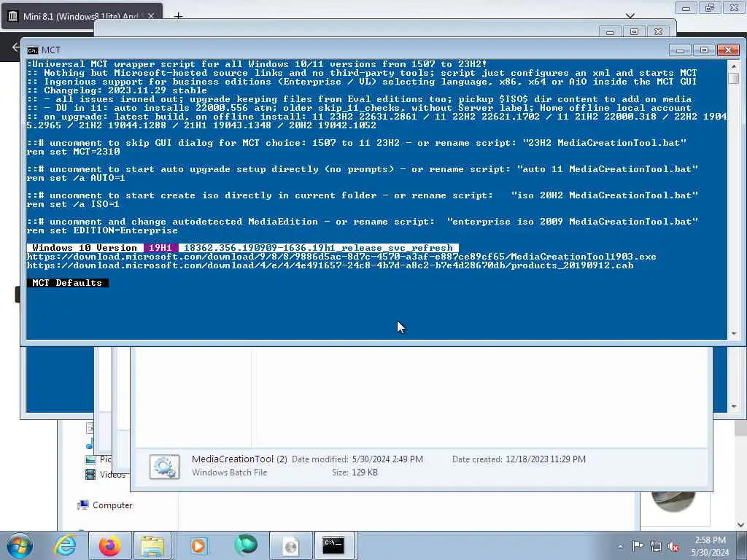747x560 pixels.
Task: Close the MCT console window
Action: pyautogui.click(x=728, y=50)
